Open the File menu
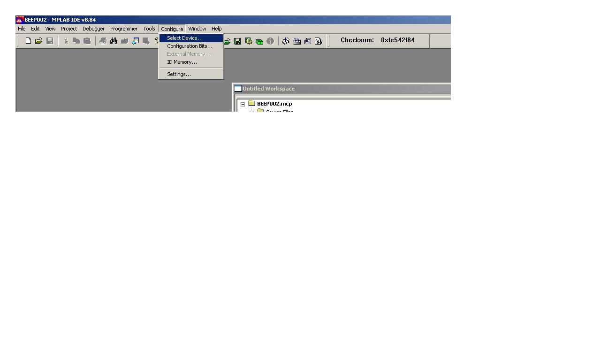The image size is (608, 364). pos(22,29)
